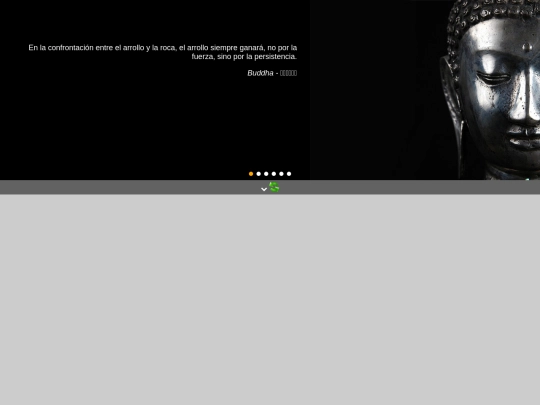Go to the third slide dot
The height and width of the screenshot is (405, 540).
point(266,174)
